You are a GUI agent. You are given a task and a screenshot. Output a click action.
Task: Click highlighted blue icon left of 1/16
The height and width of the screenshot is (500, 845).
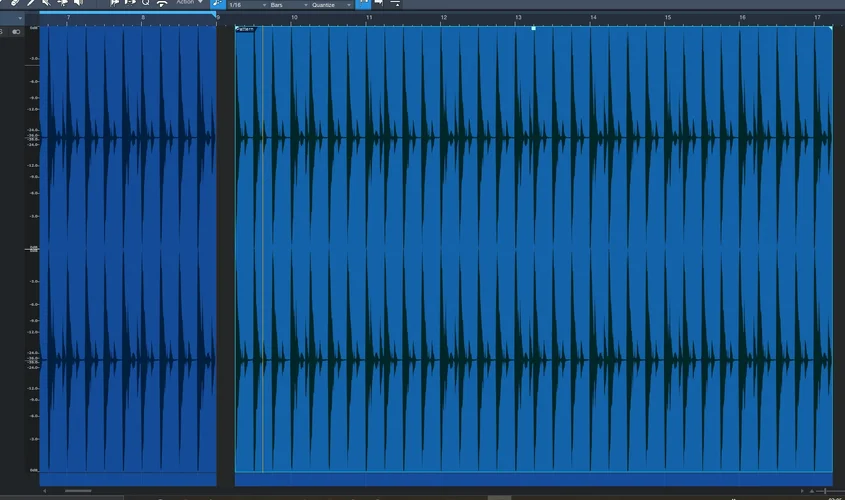coord(218,4)
